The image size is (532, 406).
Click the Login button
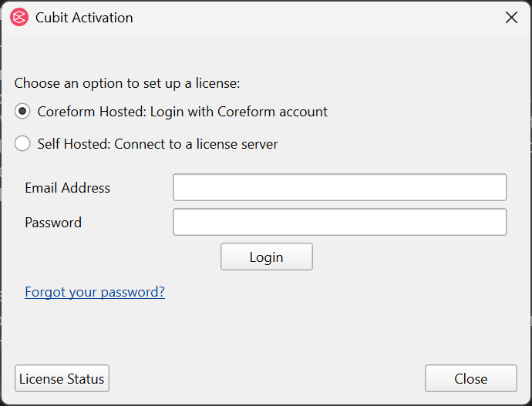coord(267,257)
